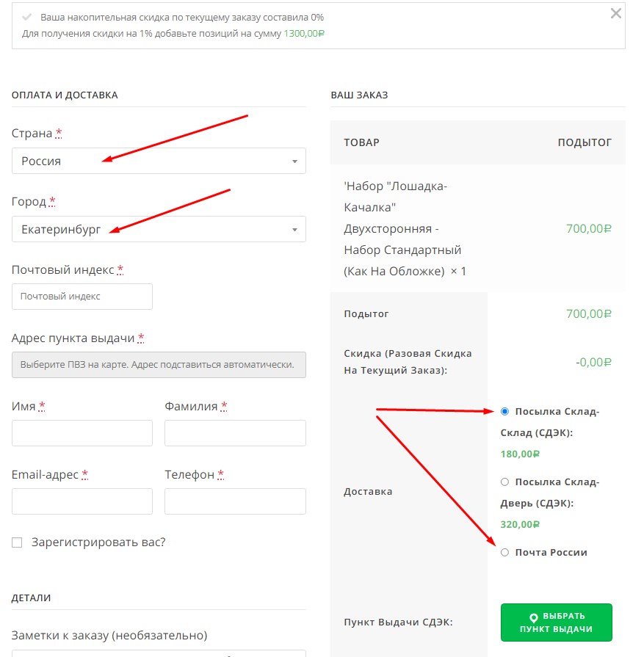Click the Адрес пункта выдачи field

click(159, 365)
